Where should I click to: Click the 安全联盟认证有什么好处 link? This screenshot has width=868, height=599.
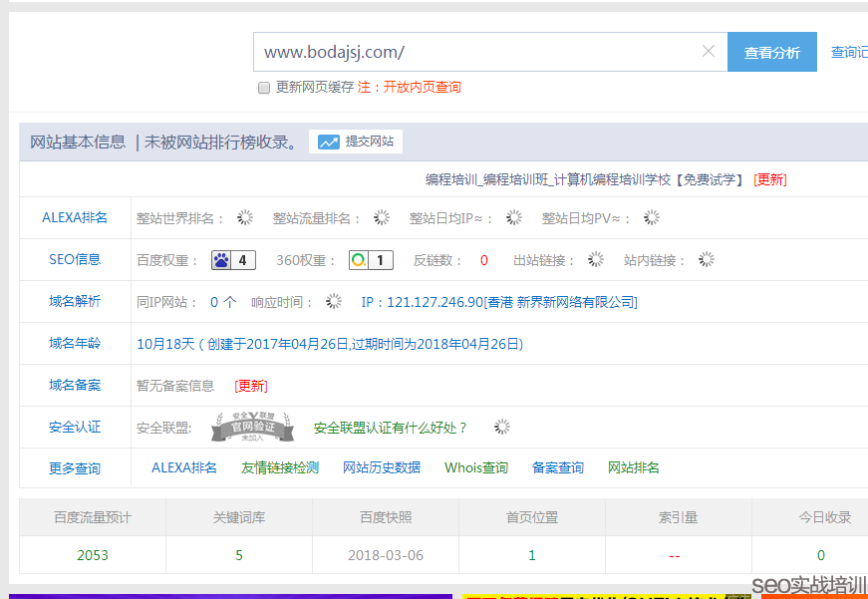coord(387,427)
